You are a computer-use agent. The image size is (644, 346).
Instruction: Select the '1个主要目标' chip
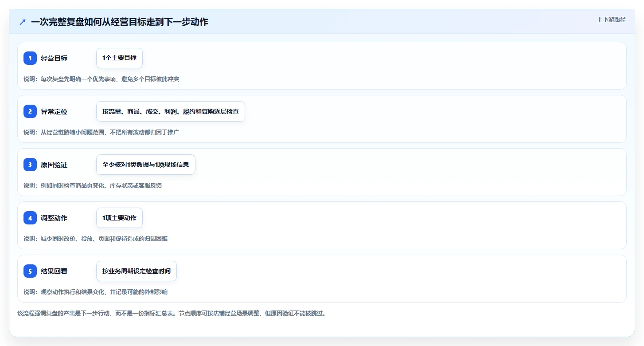point(119,58)
